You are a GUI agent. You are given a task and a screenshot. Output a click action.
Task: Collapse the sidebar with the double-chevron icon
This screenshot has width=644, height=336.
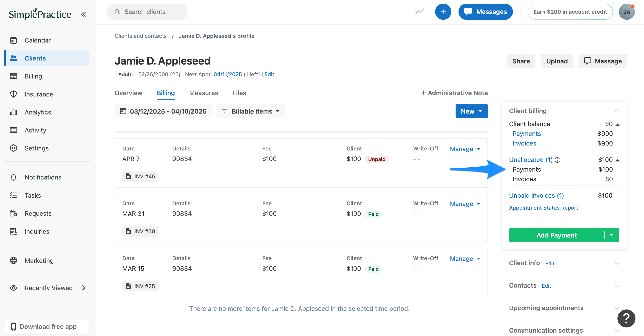point(83,14)
